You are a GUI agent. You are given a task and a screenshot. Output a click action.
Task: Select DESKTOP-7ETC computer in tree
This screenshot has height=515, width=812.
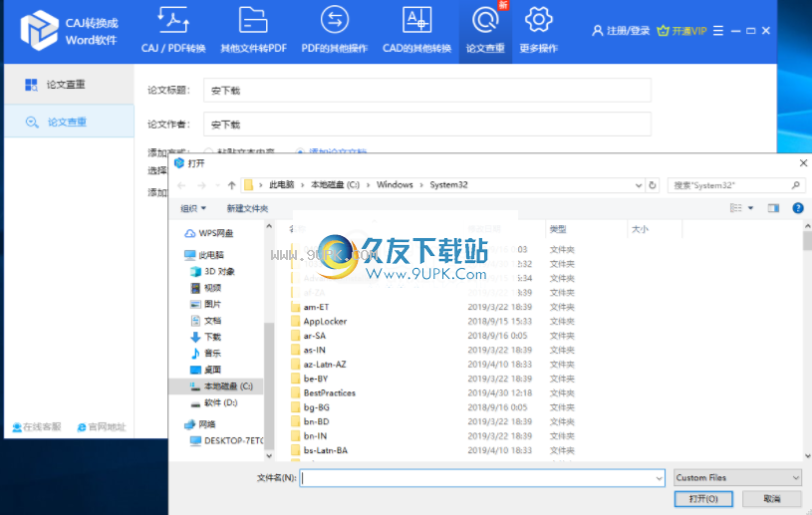pyautogui.click(x=226, y=441)
